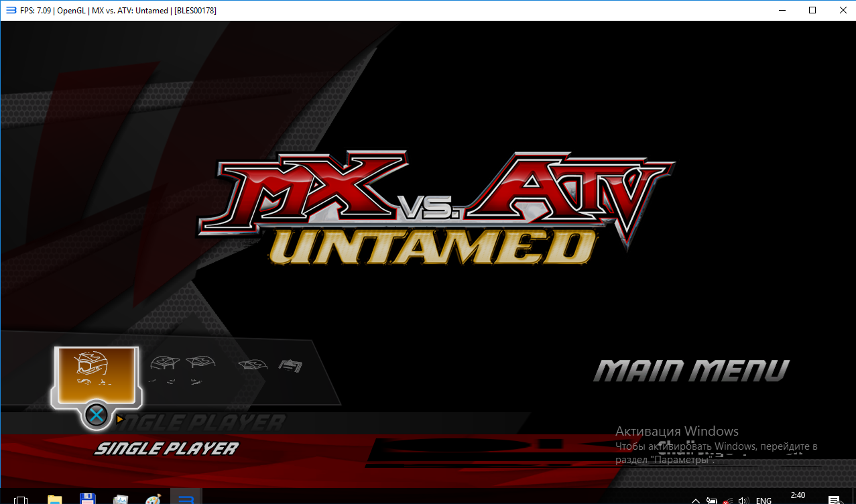Choose the lone dim helmet menu icon

pyautogui.click(x=253, y=365)
